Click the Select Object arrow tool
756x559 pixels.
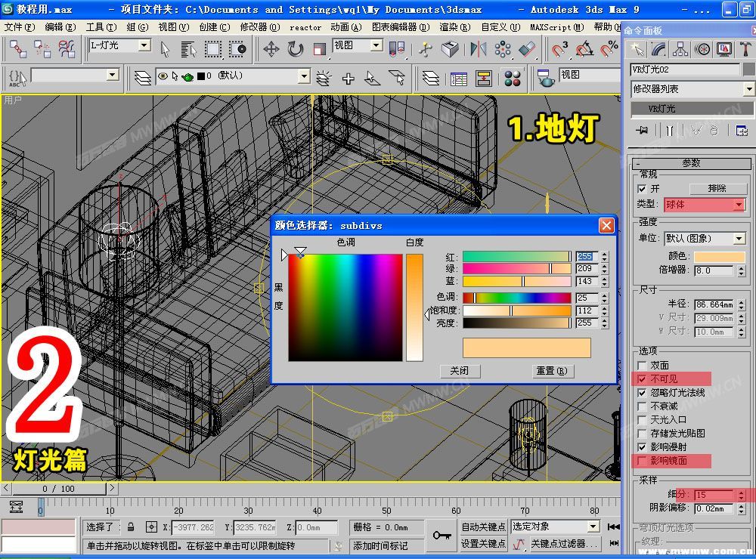click(166, 49)
